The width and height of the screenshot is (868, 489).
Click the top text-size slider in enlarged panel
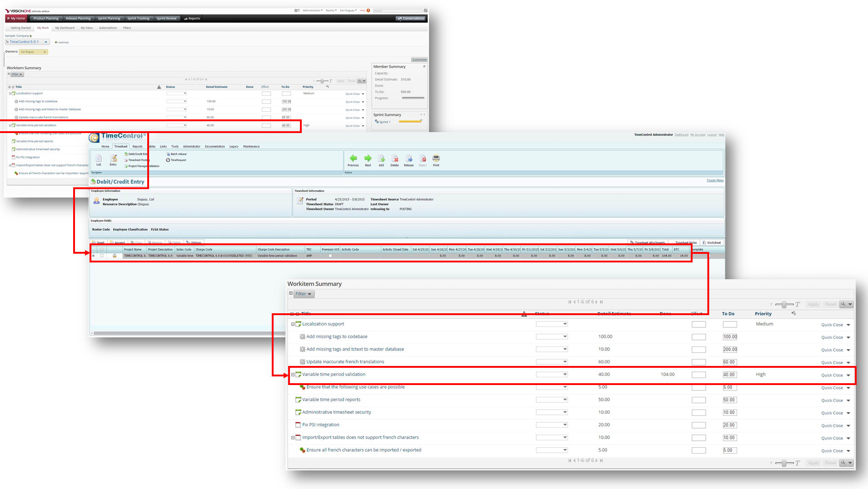click(x=784, y=305)
